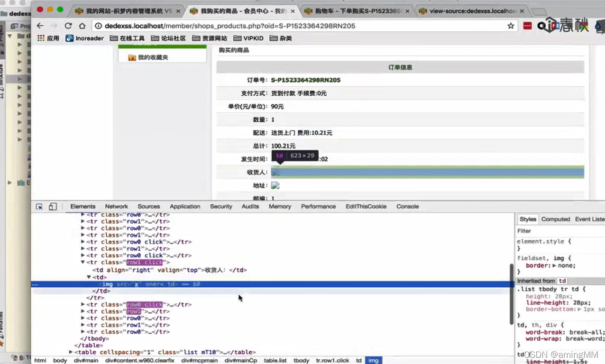This screenshot has width=605, height=364.
Task: Collapse the expanded tr class row1 click node
Action: 83,262
